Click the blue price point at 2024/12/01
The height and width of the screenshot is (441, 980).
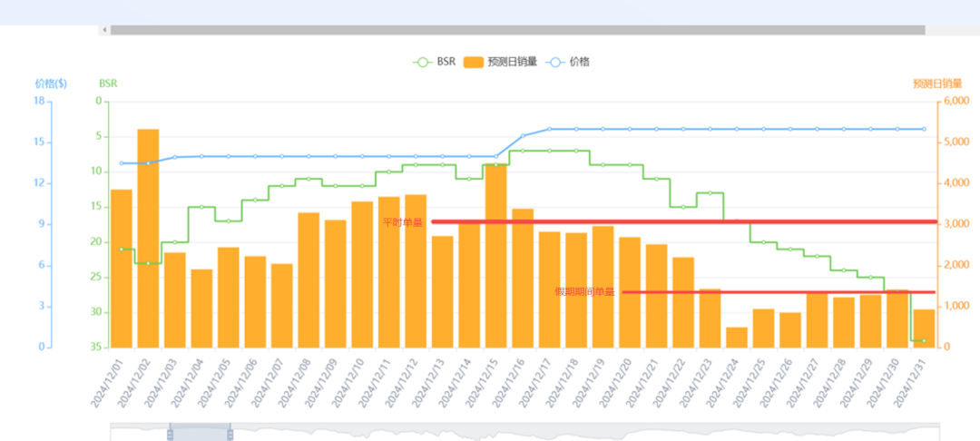pyautogui.click(x=122, y=163)
